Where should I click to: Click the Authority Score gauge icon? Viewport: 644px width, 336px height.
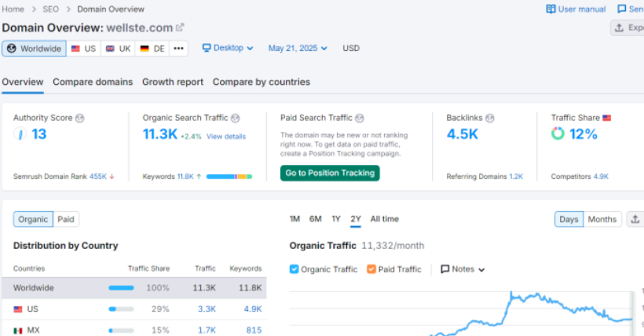[x=20, y=133]
